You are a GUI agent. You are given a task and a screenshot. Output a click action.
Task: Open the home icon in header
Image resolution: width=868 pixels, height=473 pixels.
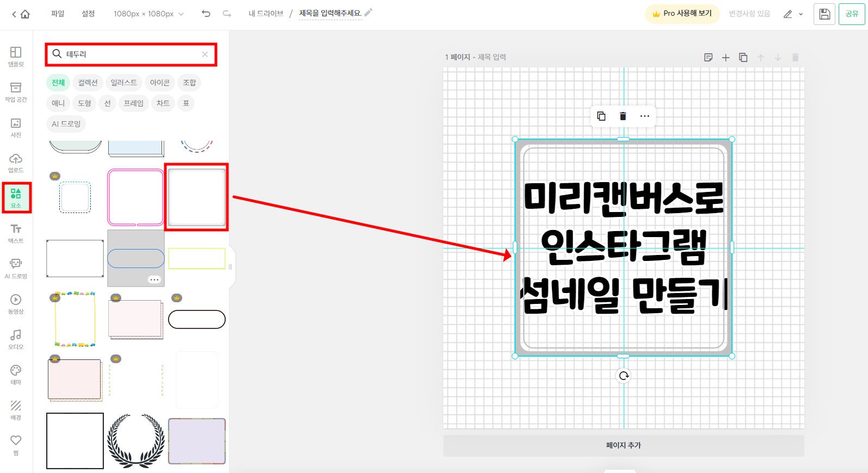pos(25,14)
